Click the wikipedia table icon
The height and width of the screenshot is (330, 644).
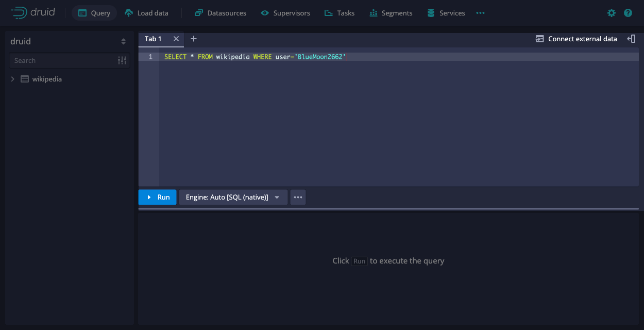pos(24,79)
